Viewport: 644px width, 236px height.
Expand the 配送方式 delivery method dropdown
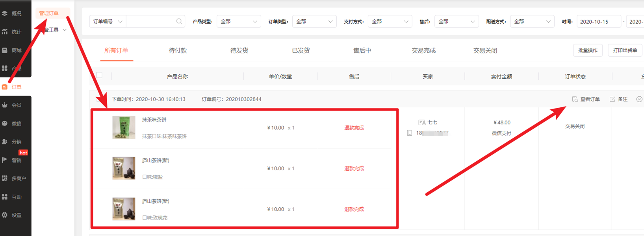point(532,22)
